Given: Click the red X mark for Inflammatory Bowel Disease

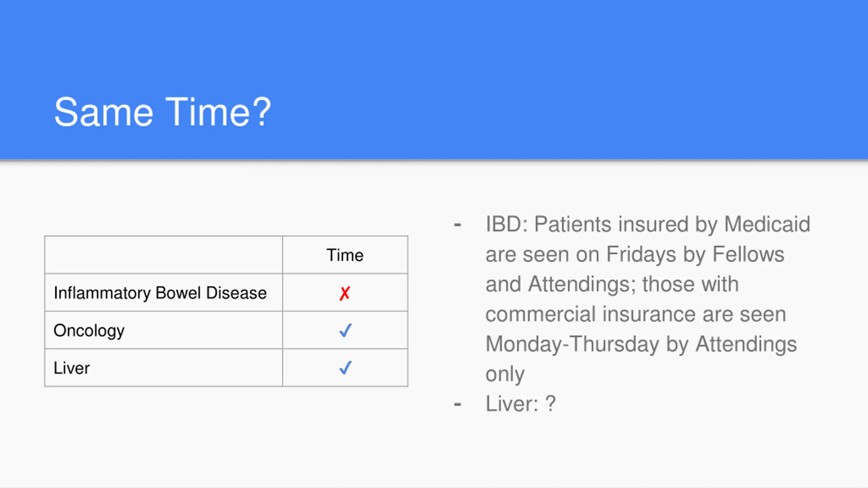Looking at the screenshot, I should pos(344,293).
